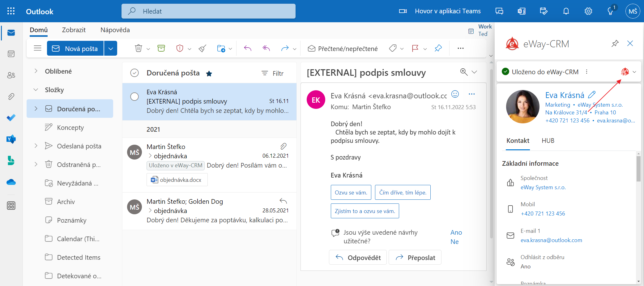The height and width of the screenshot is (286, 644).
Task: Switch to Domů tab
Action: (x=39, y=30)
